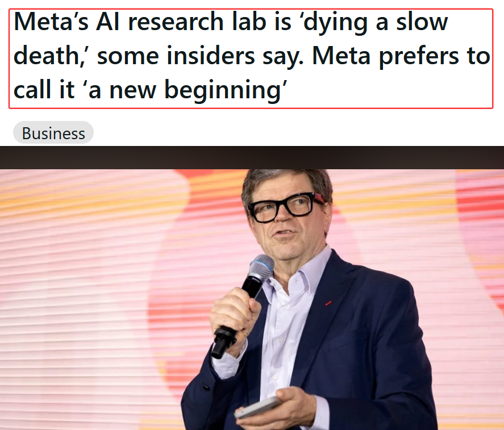Select "call it" starting the headline's last line
This screenshot has width=504, height=430.
click(44, 89)
